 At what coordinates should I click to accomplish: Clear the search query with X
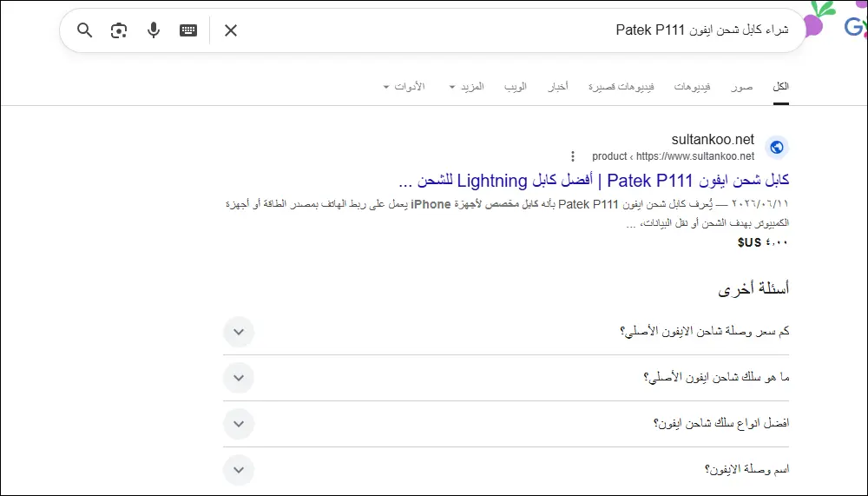click(231, 30)
